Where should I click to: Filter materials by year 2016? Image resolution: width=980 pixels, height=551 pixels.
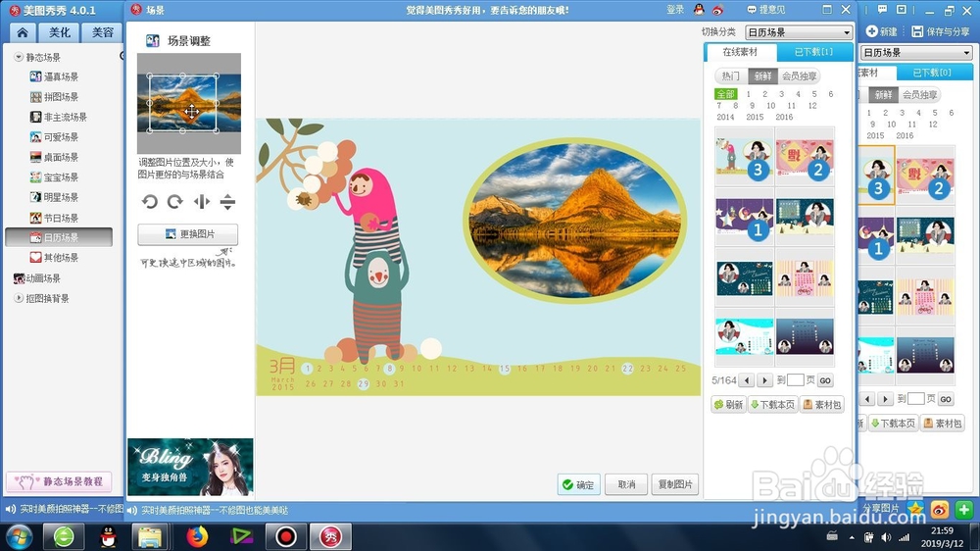coord(784,117)
